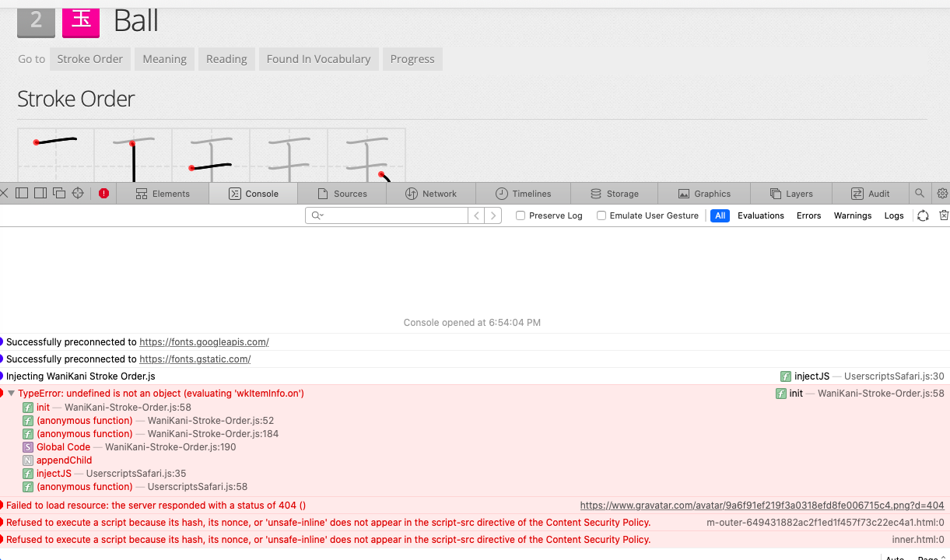
Task: Filter the console to Warnings only
Action: point(853,215)
